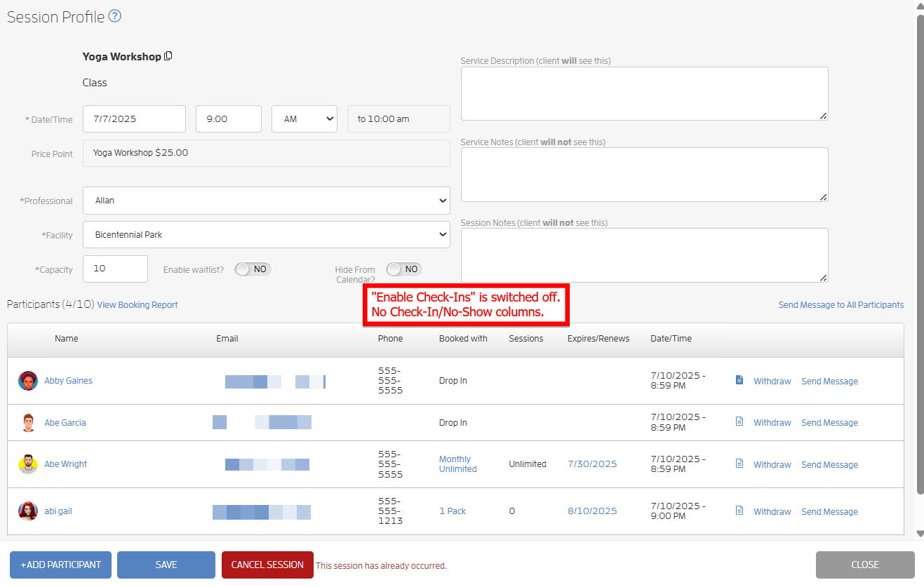Open abi gail profile link
924x587 pixels.
(58, 511)
